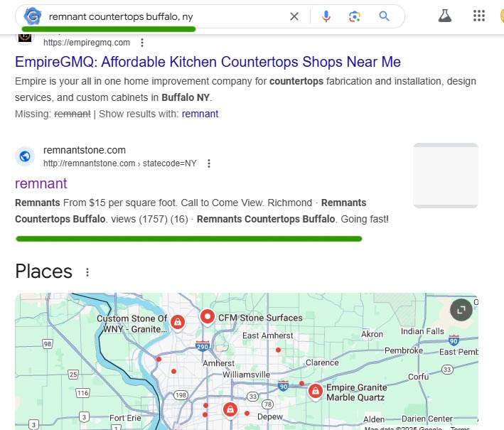Clear the search box with X icon

294,16
